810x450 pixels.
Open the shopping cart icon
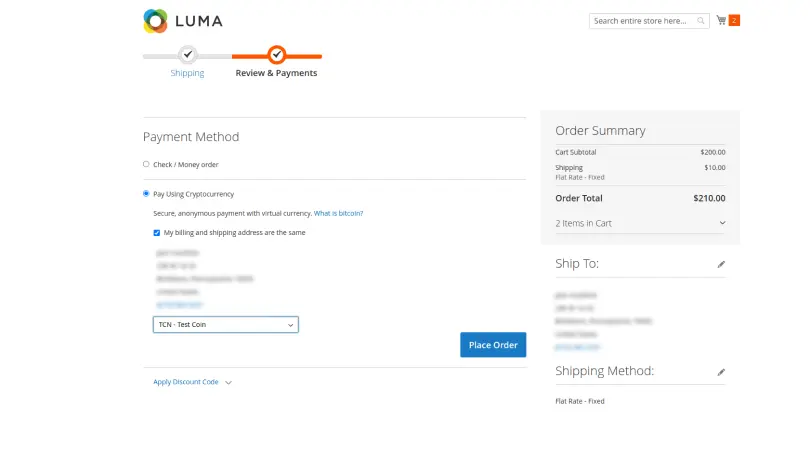(x=720, y=20)
